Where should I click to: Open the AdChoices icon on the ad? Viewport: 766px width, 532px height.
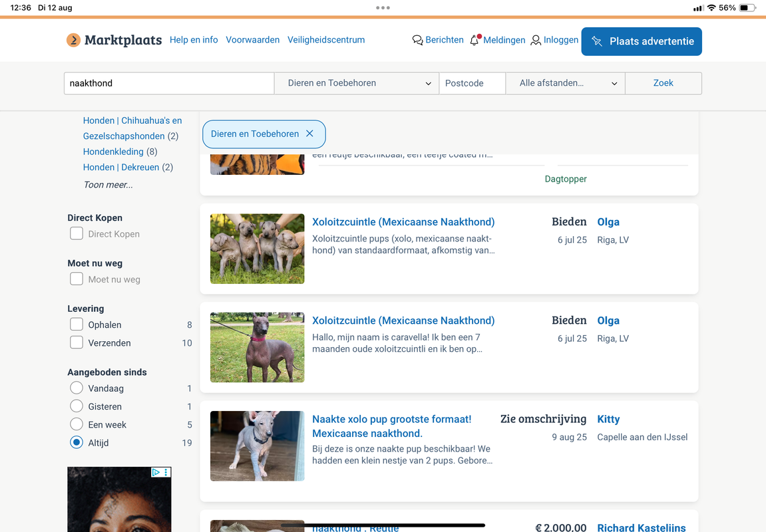(156, 472)
